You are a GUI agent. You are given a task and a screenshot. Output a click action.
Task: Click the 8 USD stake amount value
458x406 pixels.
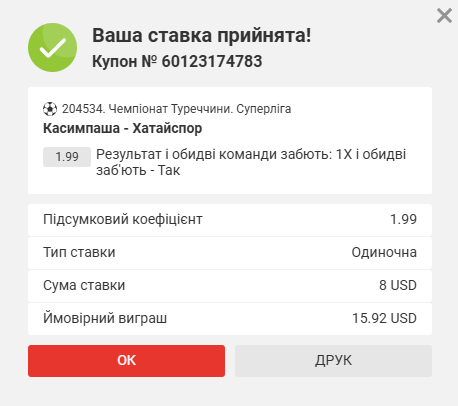pos(398,285)
